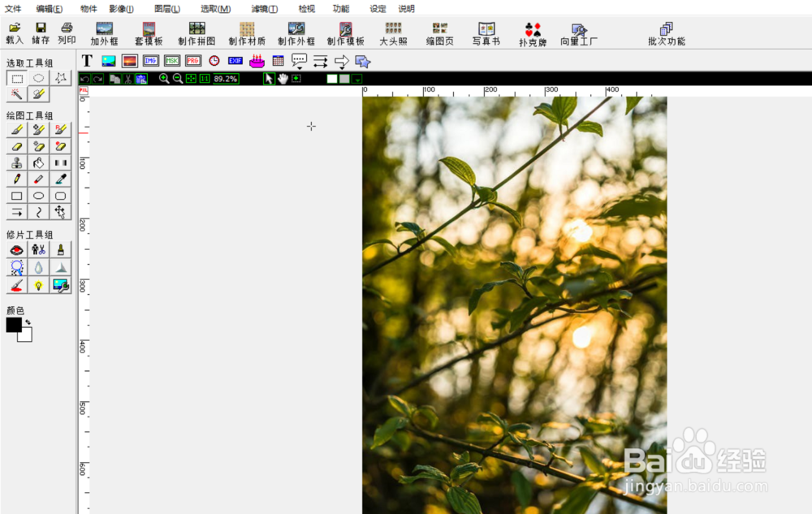Add a text object with T icon
Image resolution: width=812 pixels, height=514 pixels.
coord(87,61)
